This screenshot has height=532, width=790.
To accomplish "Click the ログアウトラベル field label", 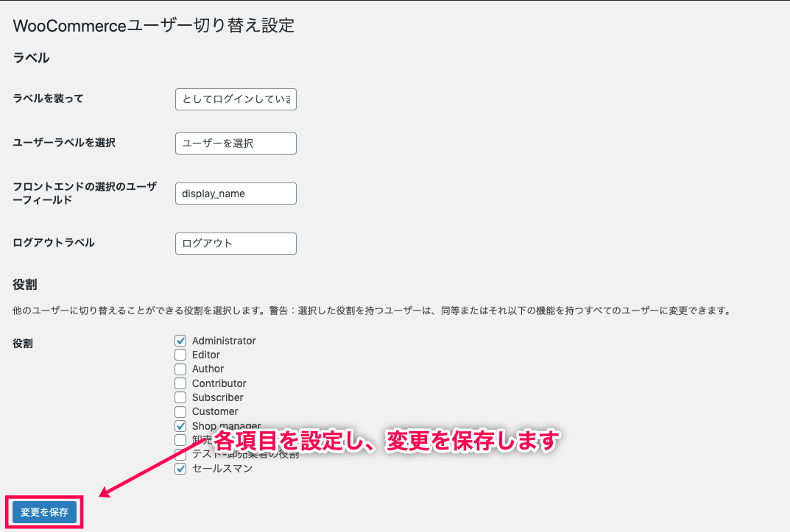I will click(x=54, y=243).
